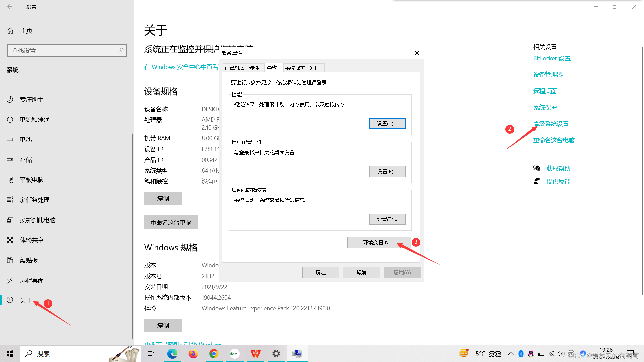Switch to the 系统保护 tab

(x=295, y=67)
